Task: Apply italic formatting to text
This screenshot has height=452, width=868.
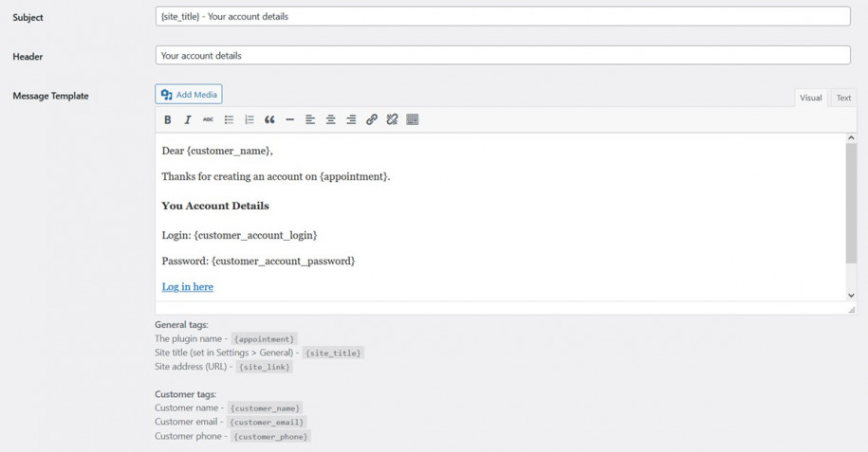Action: click(x=188, y=119)
